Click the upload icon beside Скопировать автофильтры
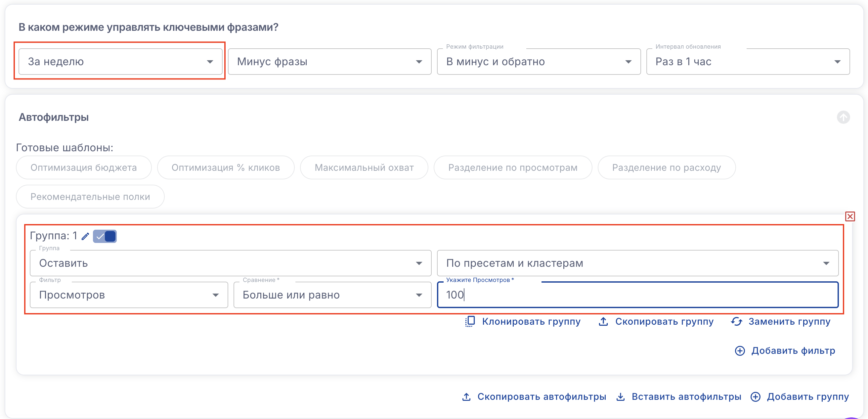 click(x=466, y=397)
